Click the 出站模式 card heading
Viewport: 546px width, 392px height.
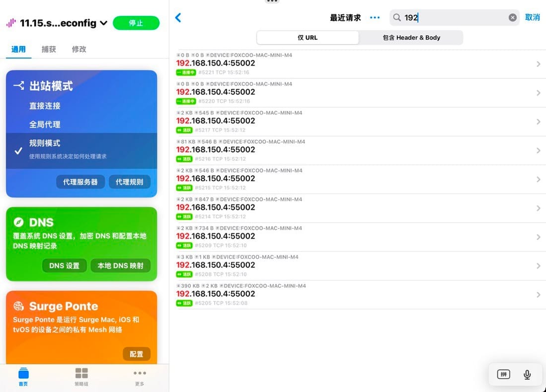pos(51,86)
